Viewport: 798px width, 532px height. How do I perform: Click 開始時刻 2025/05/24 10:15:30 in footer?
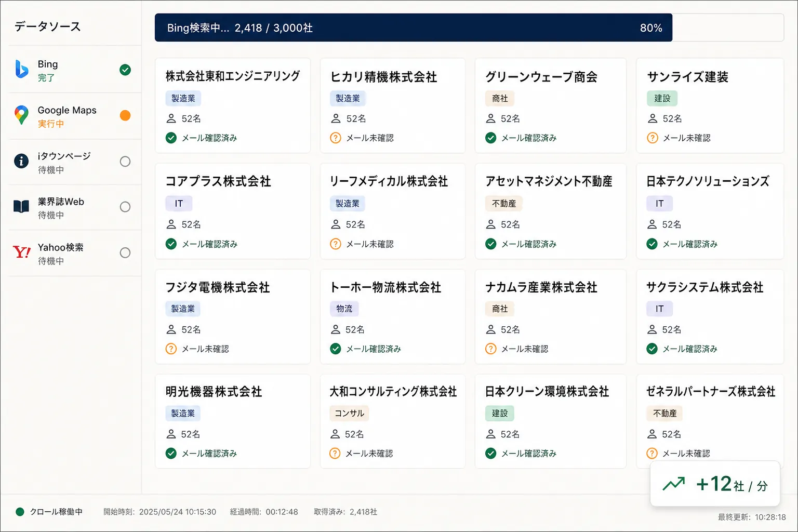159,512
